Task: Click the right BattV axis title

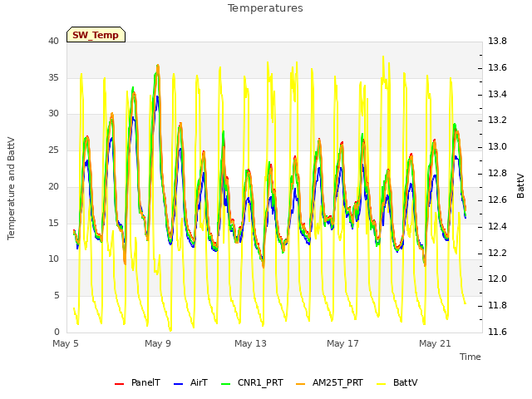Action: point(520,186)
